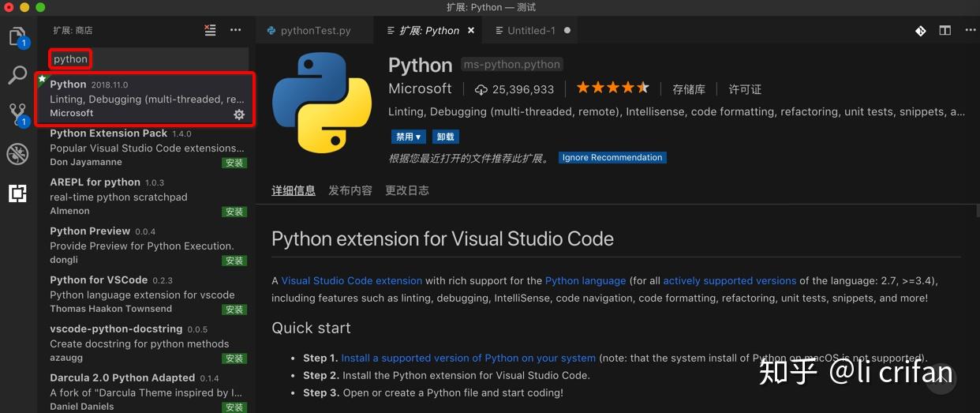
Task: Install the Python Extension Pack
Action: click(x=234, y=163)
